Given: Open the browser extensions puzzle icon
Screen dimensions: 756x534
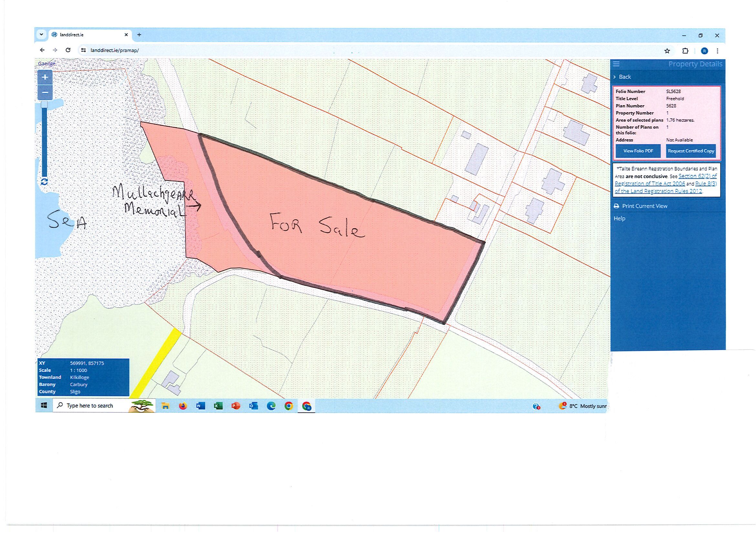Looking at the screenshot, I should (685, 51).
